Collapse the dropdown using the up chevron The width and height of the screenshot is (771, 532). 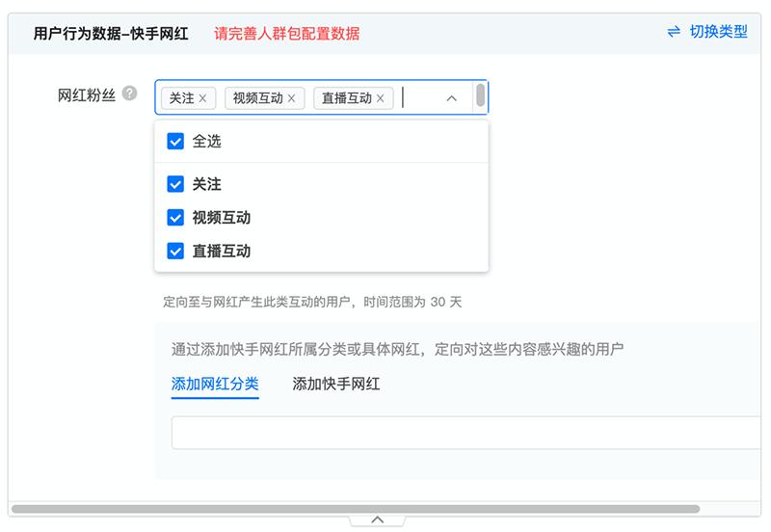[451, 98]
